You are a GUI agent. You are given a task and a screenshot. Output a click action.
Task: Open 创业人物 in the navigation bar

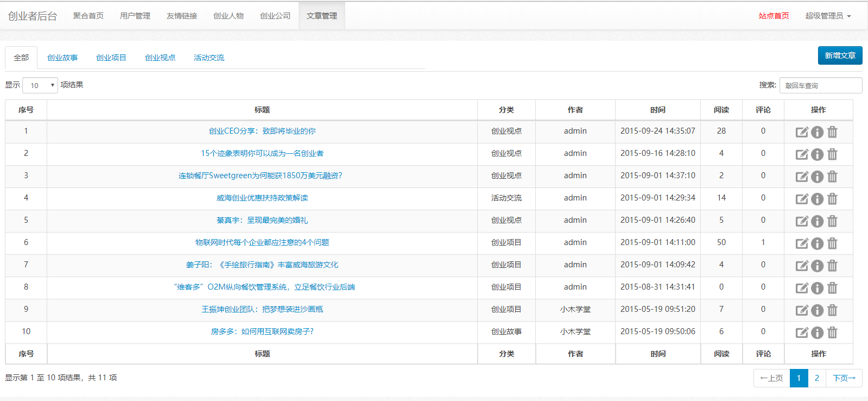click(x=229, y=16)
